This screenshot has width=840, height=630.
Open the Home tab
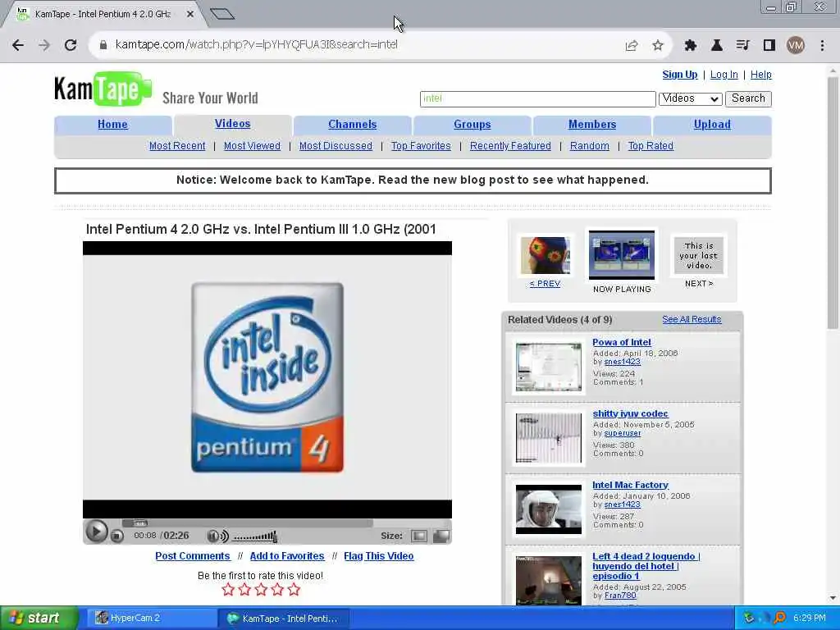(x=112, y=125)
